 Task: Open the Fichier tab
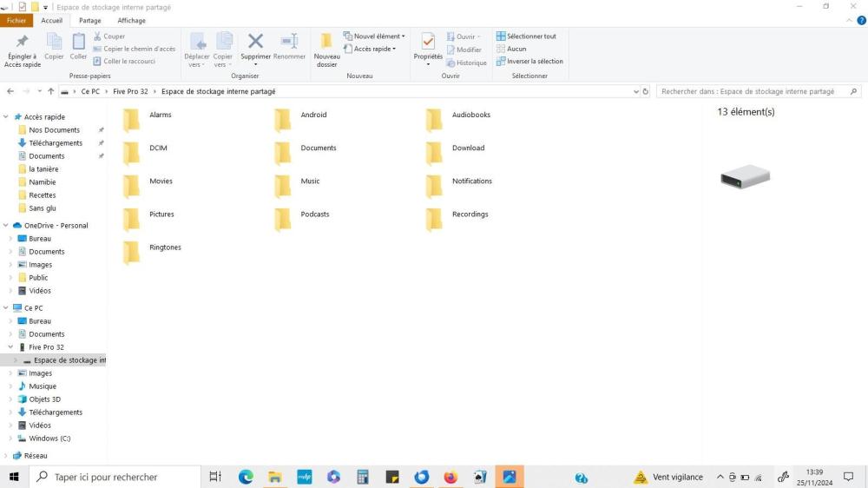[x=16, y=21]
